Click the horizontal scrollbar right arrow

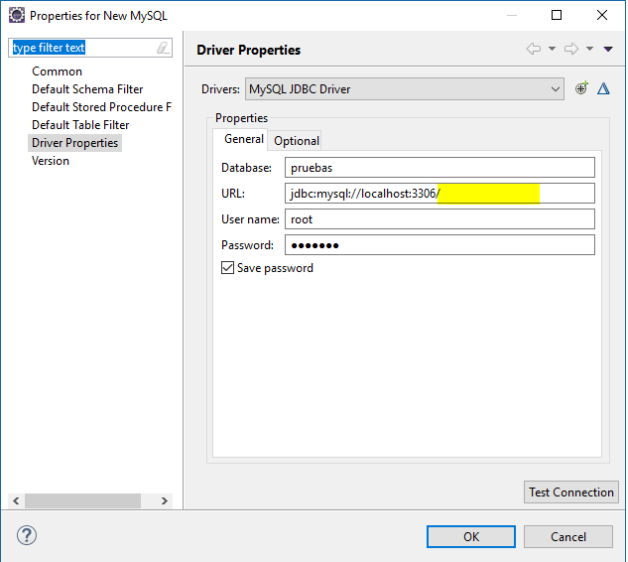pos(164,501)
